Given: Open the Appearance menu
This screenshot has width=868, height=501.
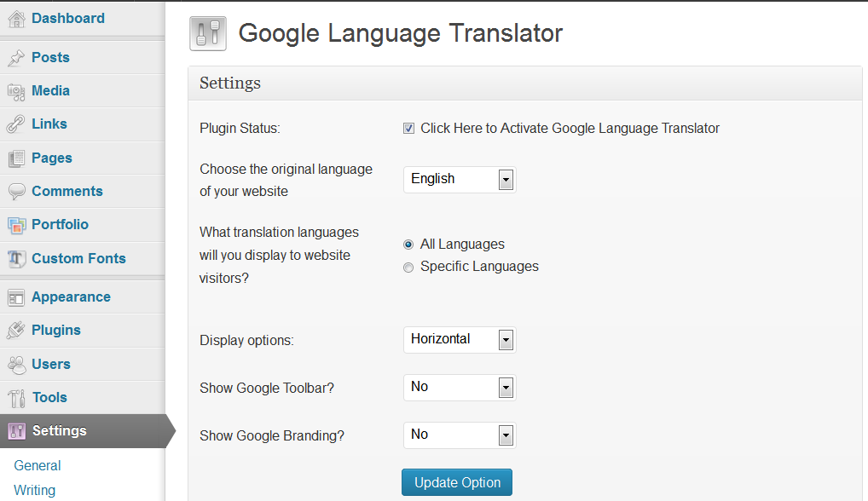Looking at the screenshot, I should (71, 297).
